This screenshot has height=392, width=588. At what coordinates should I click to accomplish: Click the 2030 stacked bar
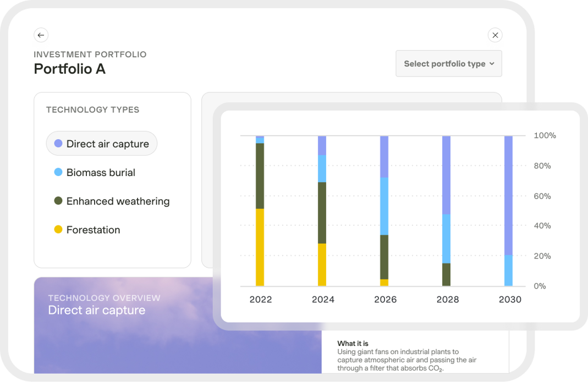(508, 211)
